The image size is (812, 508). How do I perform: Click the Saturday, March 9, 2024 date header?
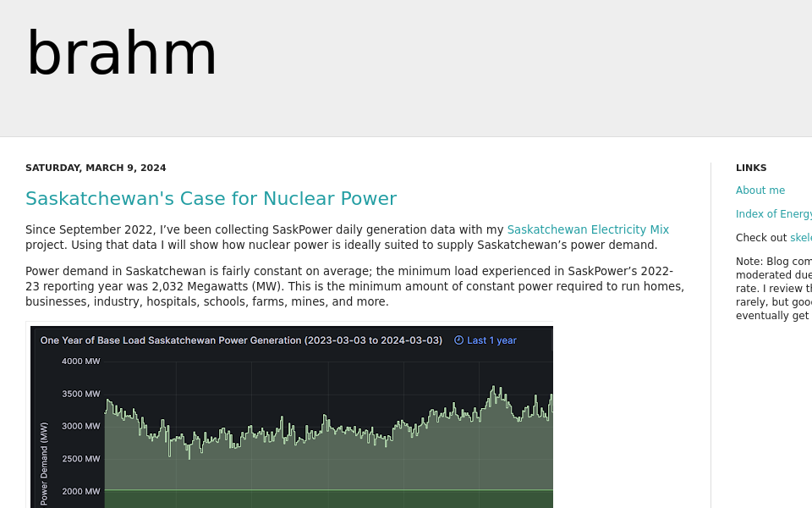(96, 168)
